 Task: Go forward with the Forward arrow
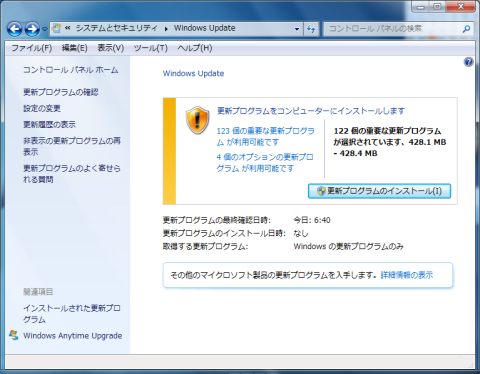tap(32, 29)
